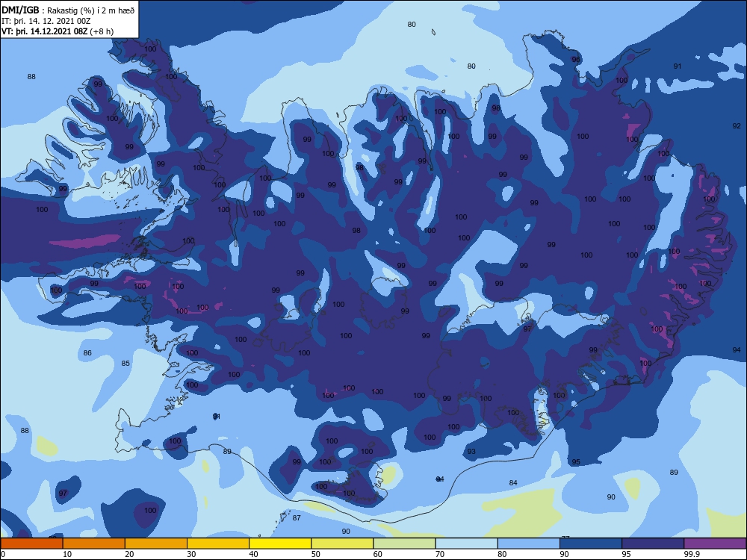Screen dimensions: 747x560
Task: Click the 'IT: þri. 14. 12. 2021 00Z' line
Action: click(x=46, y=21)
